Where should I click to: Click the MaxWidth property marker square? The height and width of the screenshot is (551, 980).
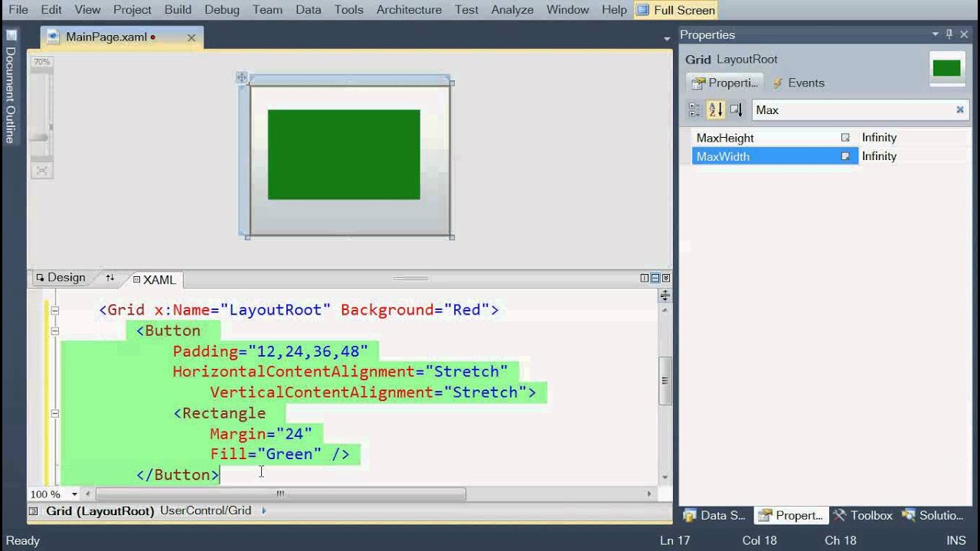click(x=845, y=156)
